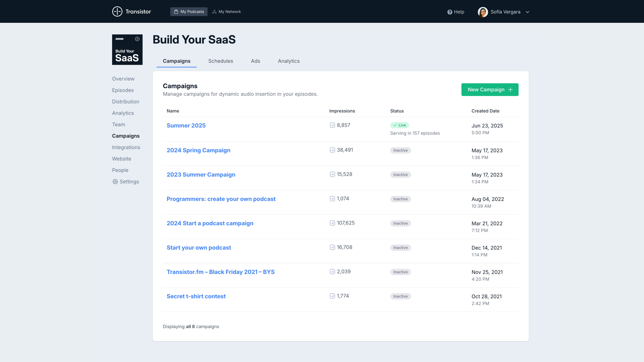Switch to the Analytics tab beside Ads

point(288,61)
